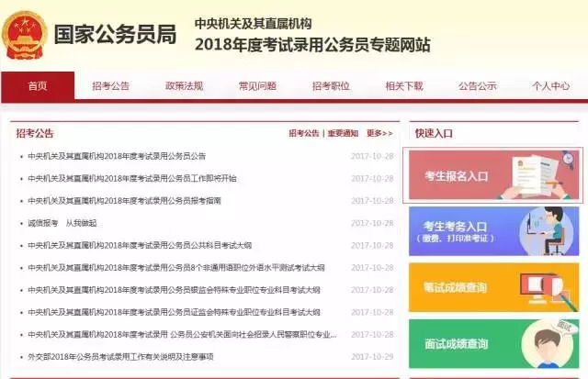Click date 2017-10-29 on 外交部 row

coord(372,357)
